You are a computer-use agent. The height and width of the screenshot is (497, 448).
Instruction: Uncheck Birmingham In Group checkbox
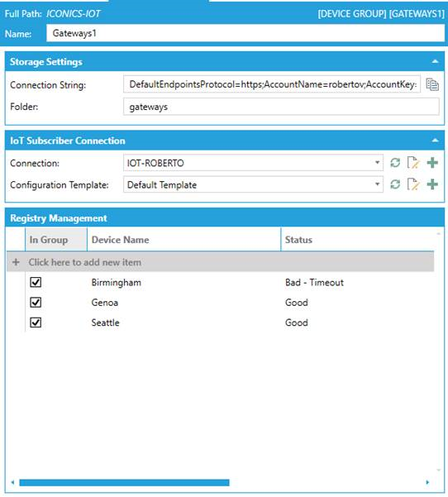(36, 282)
